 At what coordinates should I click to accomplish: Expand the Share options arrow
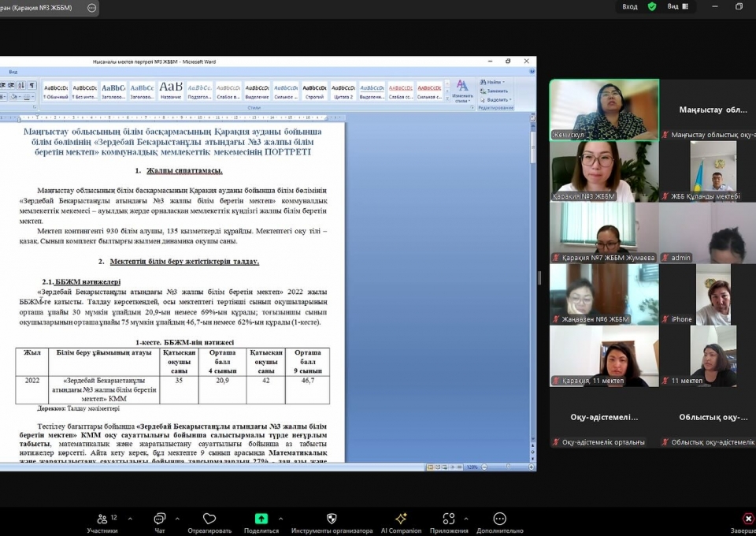point(280,519)
